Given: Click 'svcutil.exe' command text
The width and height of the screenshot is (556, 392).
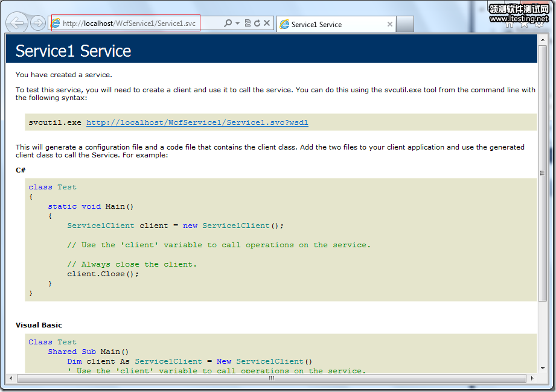Looking at the screenshot, I should (55, 122).
